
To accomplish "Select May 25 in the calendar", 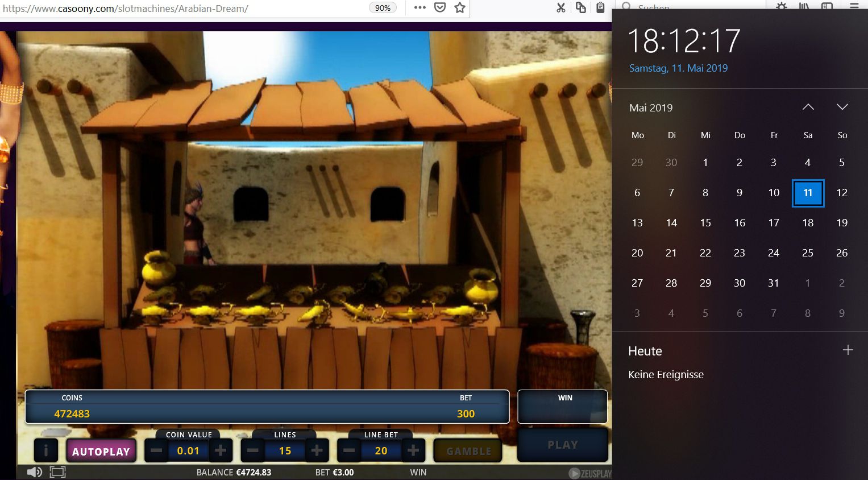I will pos(808,253).
